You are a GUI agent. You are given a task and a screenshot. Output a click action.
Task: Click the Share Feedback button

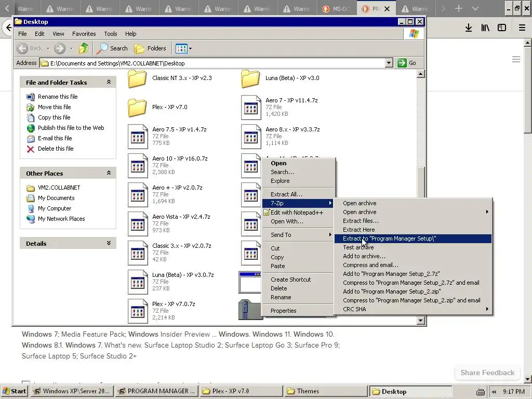pos(487,373)
